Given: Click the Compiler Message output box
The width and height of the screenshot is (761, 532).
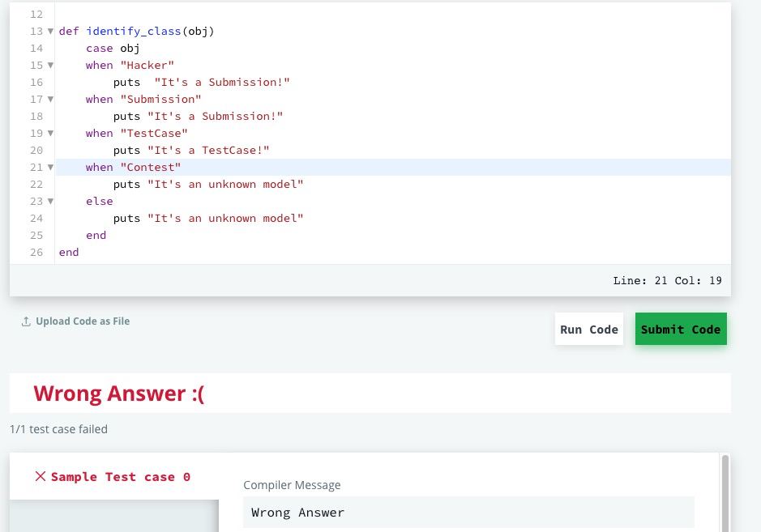Looking at the screenshot, I should coord(468,512).
